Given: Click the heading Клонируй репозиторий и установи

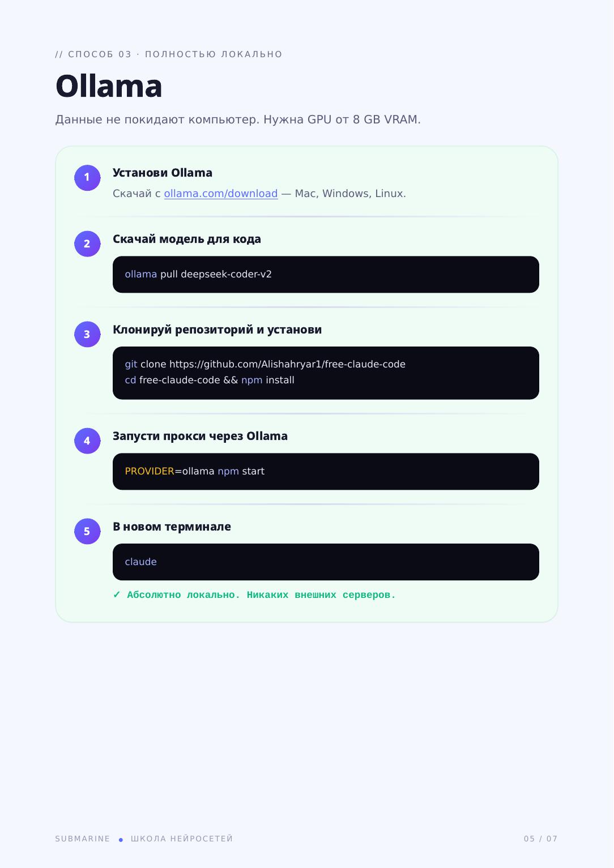Looking at the screenshot, I should pyautogui.click(x=218, y=330).
